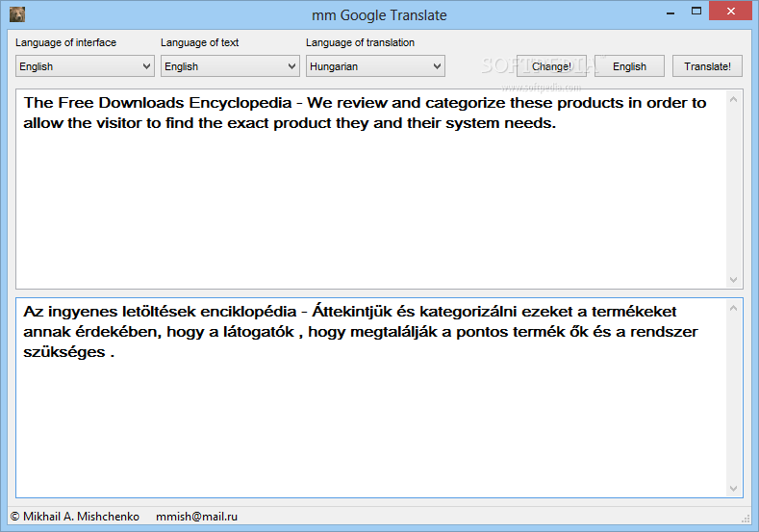The image size is (759, 532).
Task: Click the translation box scroll down arrow
Action: pos(733,488)
